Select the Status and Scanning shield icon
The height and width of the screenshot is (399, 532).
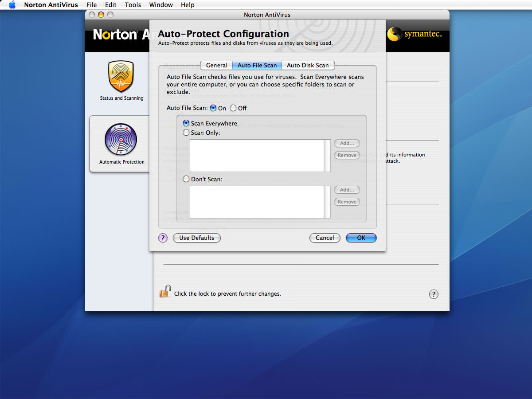(x=121, y=76)
